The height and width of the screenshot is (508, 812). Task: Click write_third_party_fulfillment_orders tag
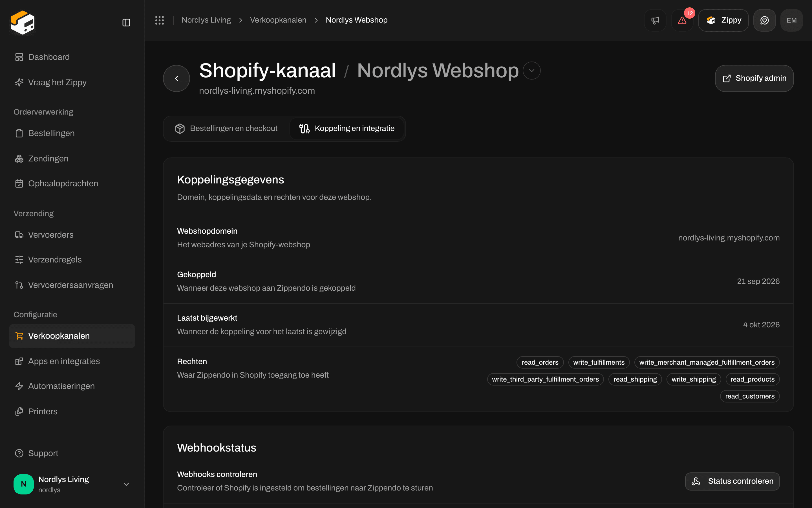tap(545, 379)
